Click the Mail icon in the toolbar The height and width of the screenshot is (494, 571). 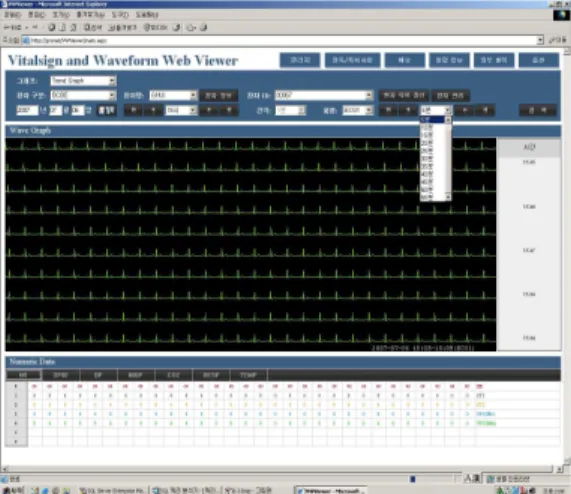click(191, 27)
